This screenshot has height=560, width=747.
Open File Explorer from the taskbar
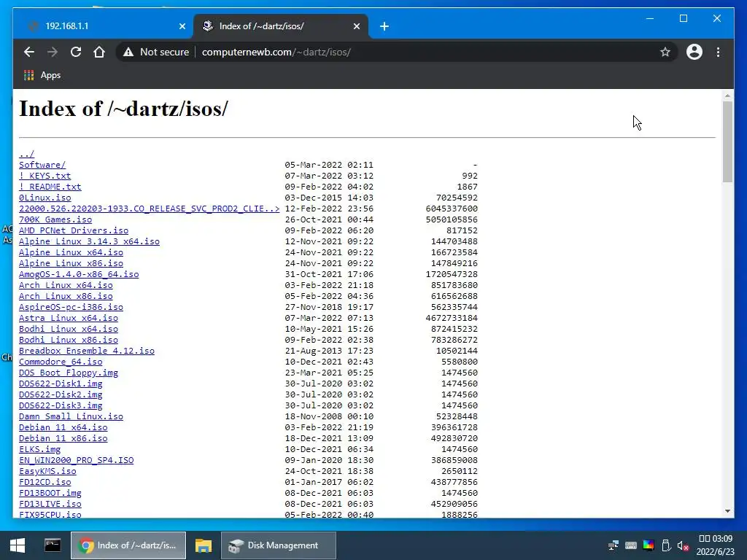point(204,545)
